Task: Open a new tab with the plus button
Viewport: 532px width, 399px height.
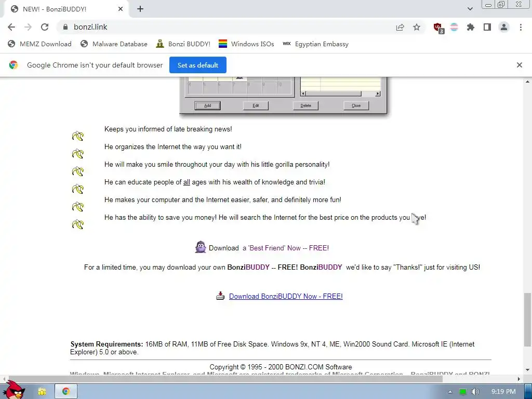Action: click(140, 9)
